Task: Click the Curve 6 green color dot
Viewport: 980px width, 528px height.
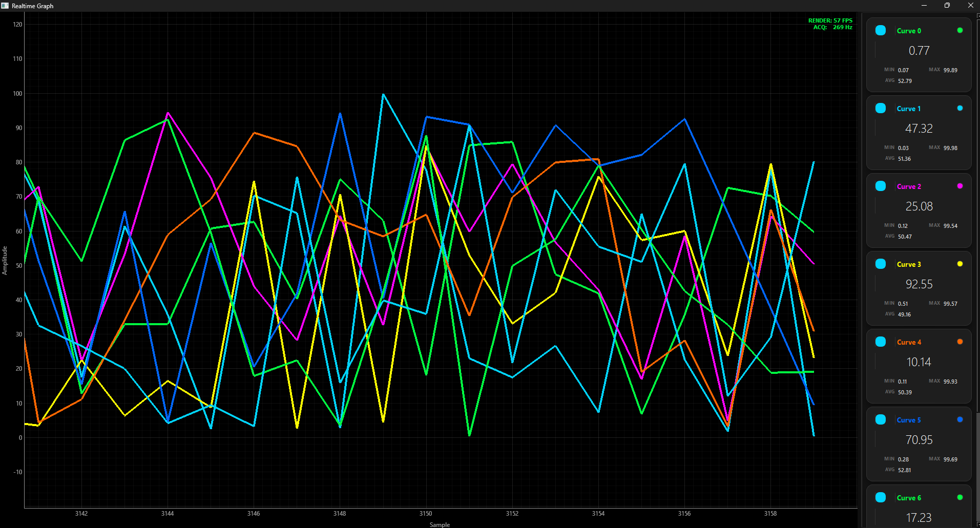Action: [x=960, y=497]
